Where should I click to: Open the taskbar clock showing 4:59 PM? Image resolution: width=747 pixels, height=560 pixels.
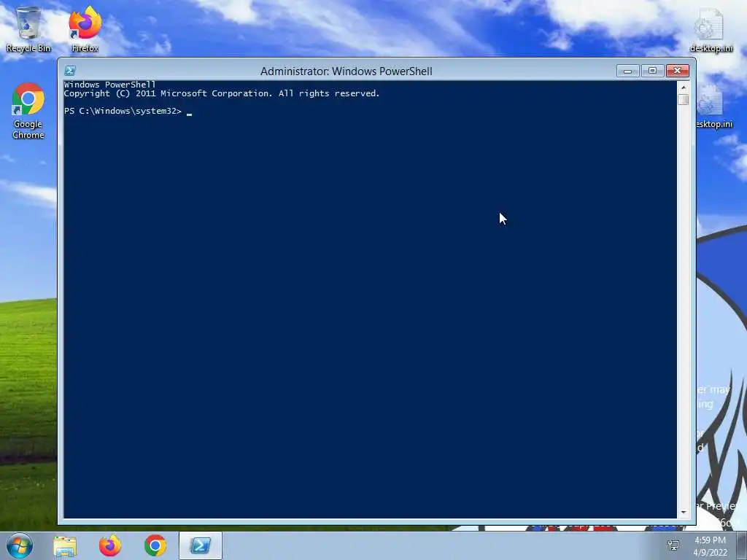(x=710, y=546)
